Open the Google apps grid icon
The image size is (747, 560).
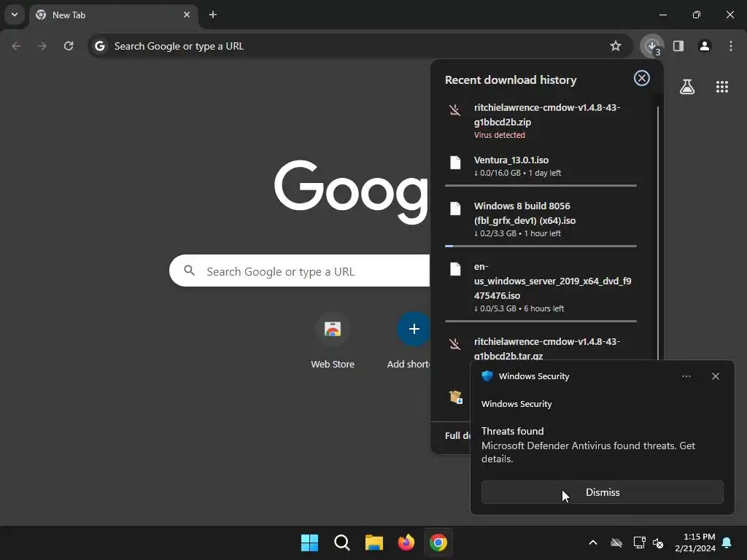pos(722,87)
